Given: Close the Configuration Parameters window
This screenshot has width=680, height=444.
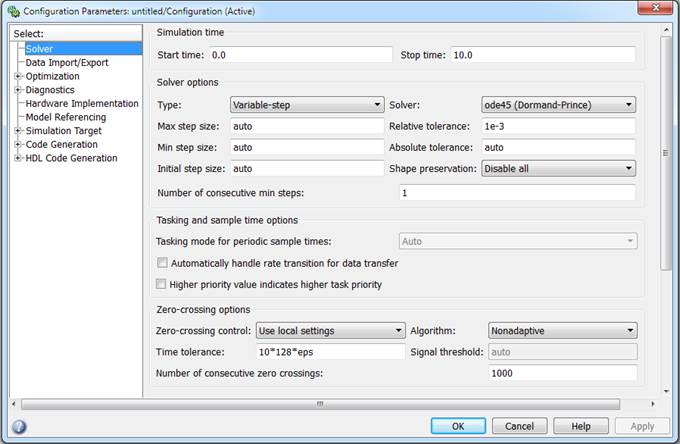Looking at the screenshot, I should click(x=656, y=8).
